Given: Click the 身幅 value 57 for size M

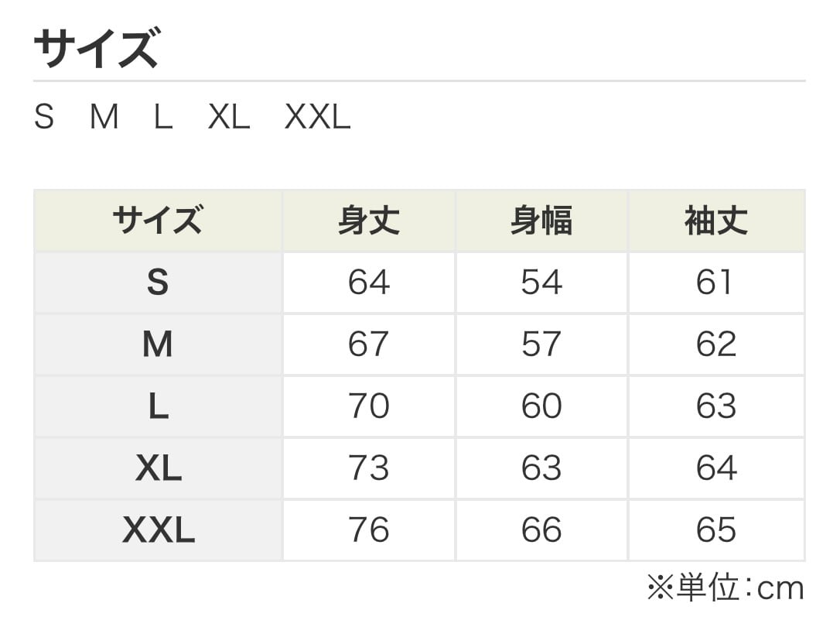Looking at the screenshot, I should pos(541,344).
